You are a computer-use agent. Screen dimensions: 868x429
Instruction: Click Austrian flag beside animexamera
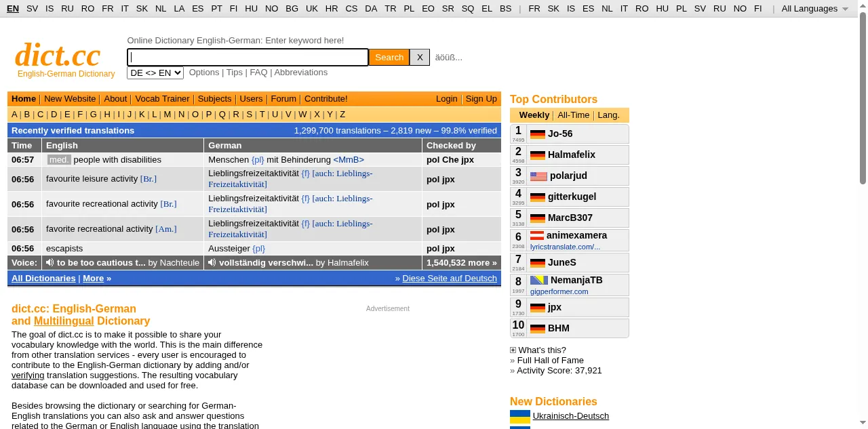point(537,236)
